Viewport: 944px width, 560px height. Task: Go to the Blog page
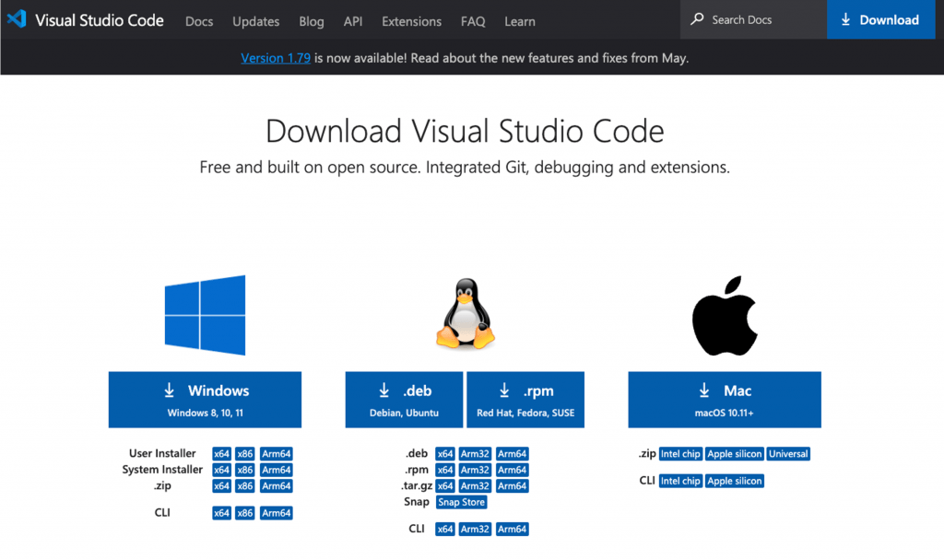coord(312,21)
